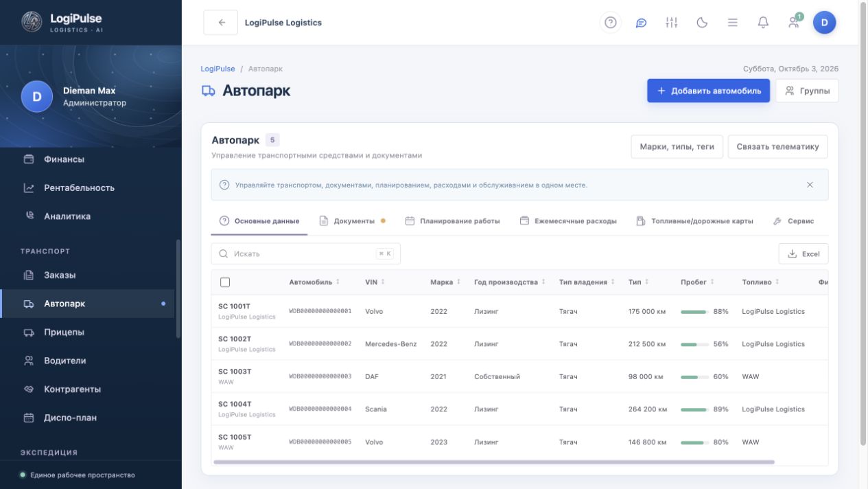The image size is (868, 489).
Task: Click the SC 1003T vehicle row
Action: pyautogui.click(x=519, y=376)
